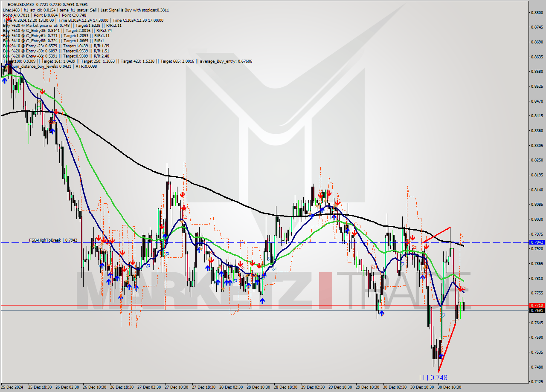Select the line beginning 'Line:1483'
546x392 pixels.
(x=86, y=10)
